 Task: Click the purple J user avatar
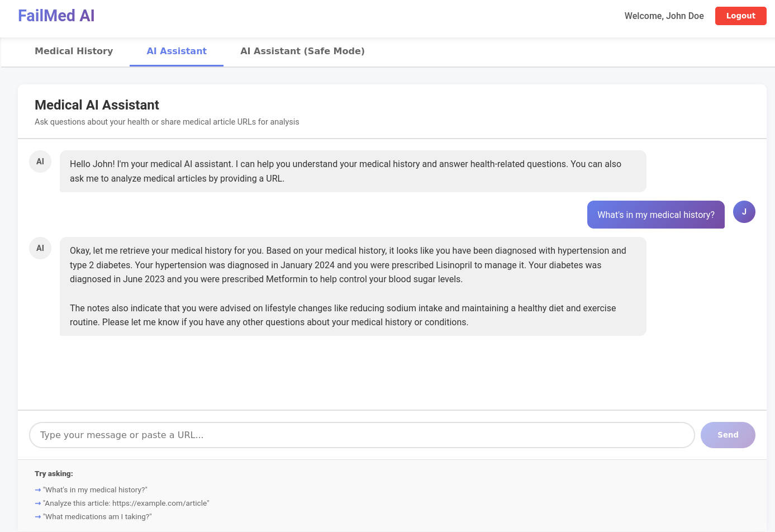pos(744,212)
